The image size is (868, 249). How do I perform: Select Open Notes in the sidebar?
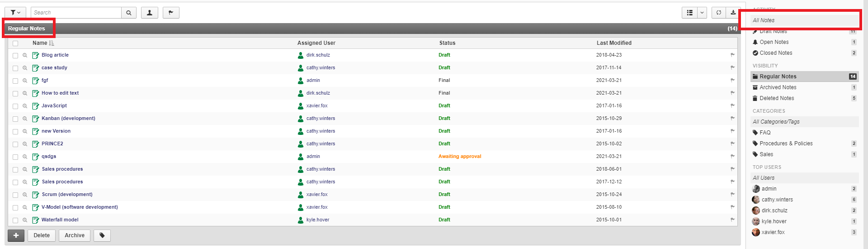click(x=805, y=42)
